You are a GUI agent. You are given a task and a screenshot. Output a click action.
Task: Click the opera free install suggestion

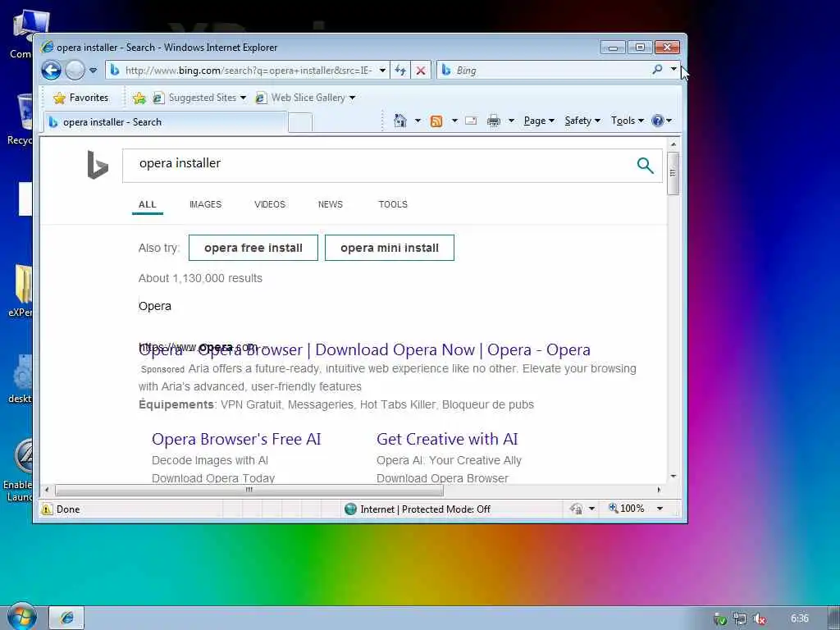(x=253, y=248)
